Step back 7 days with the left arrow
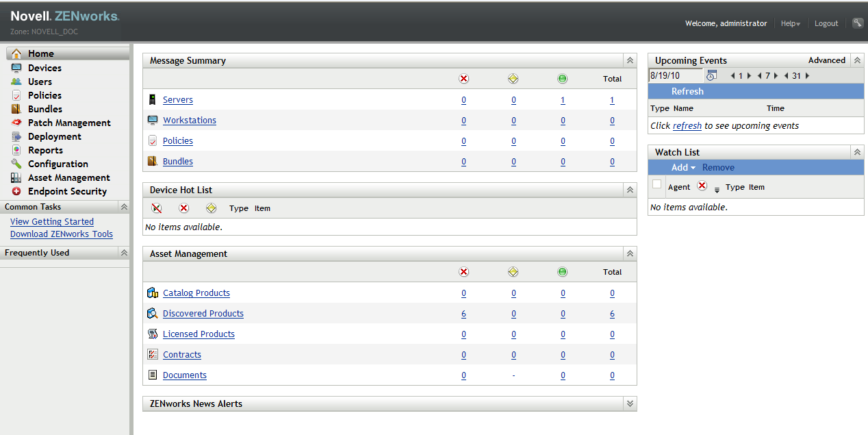The width and height of the screenshot is (868, 435). 760,76
